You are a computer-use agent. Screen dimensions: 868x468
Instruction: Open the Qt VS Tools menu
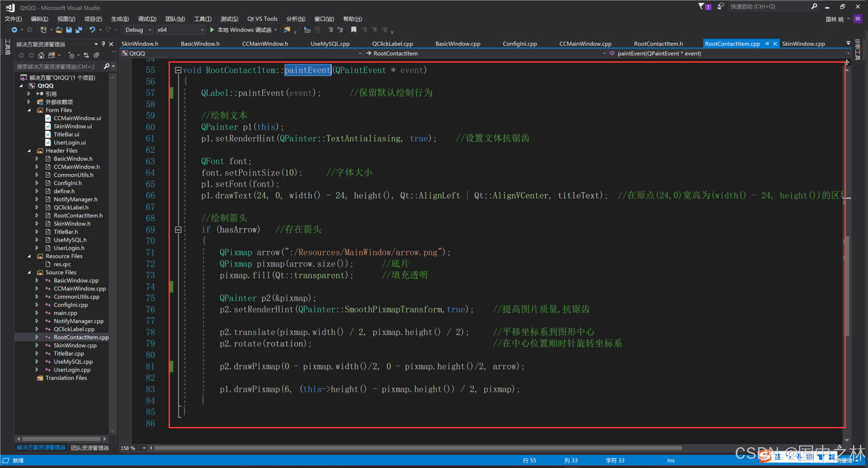click(262, 18)
